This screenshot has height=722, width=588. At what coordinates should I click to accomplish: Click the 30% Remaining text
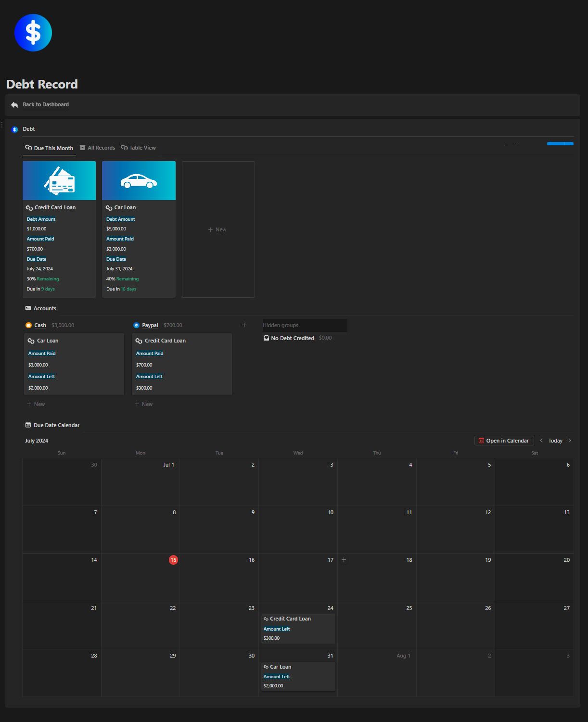43,279
